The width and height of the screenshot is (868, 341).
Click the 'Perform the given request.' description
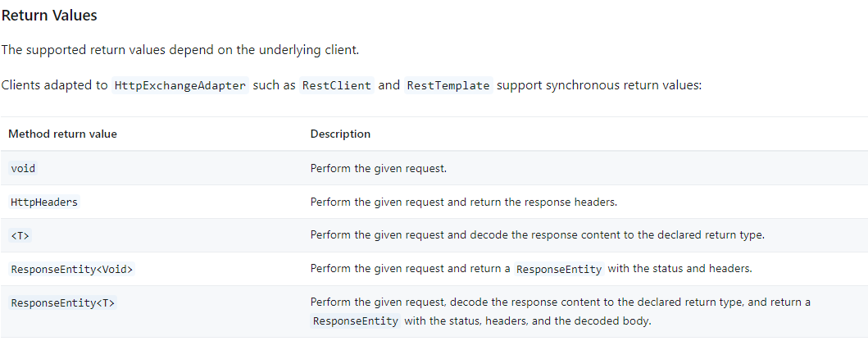click(x=378, y=168)
